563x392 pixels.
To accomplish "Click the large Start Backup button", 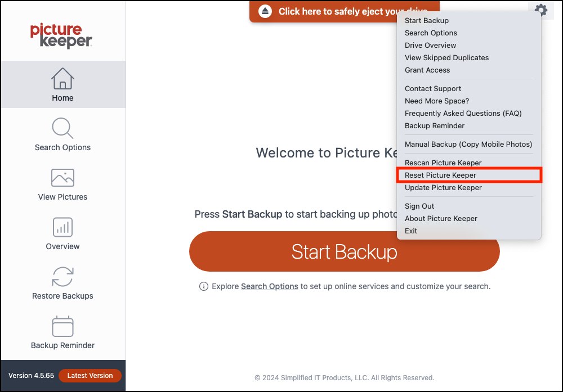I will point(344,251).
